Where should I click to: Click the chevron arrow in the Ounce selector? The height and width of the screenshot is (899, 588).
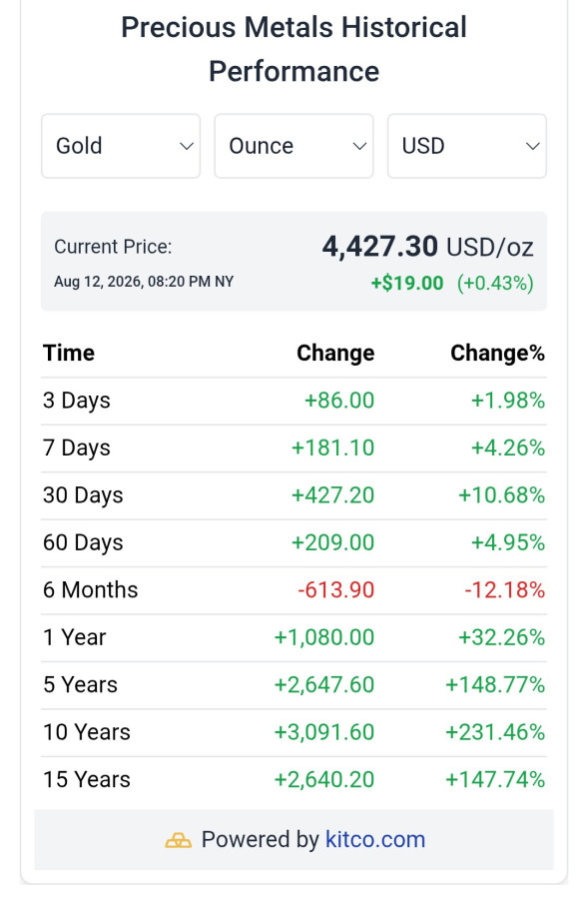pos(359,146)
